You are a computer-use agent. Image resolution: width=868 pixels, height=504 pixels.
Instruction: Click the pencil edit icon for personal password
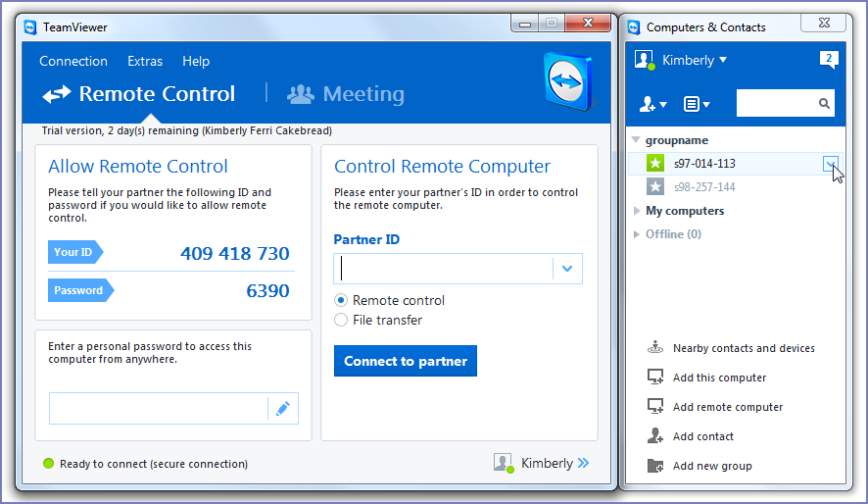tap(283, 409)
